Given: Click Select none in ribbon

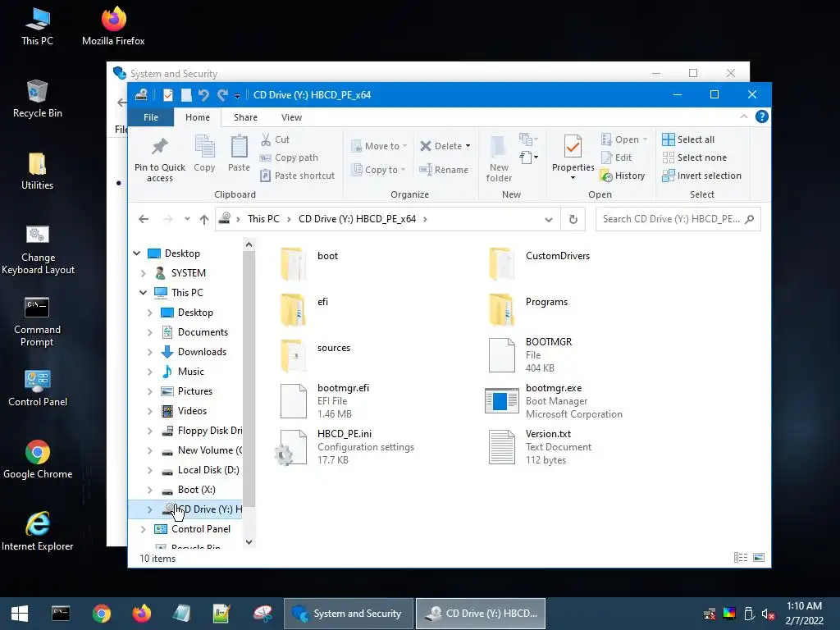Looking at the screenshot, I should pyautogui.click(x=694, y=157).
